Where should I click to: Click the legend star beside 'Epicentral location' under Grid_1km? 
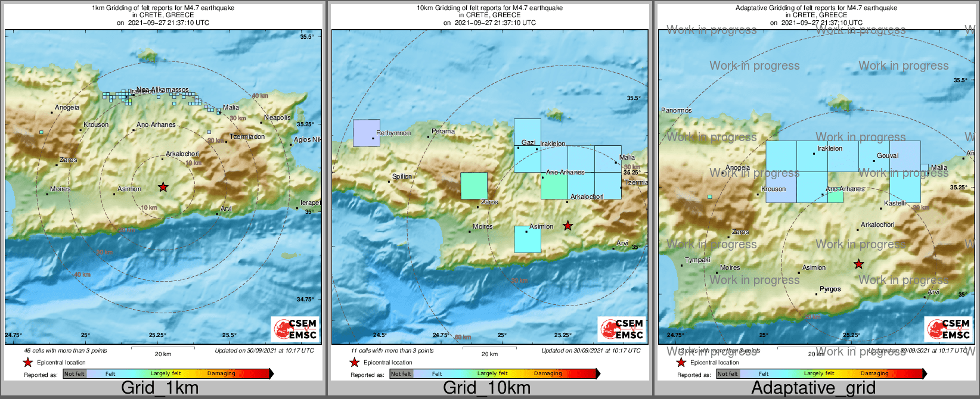[27, 362]
